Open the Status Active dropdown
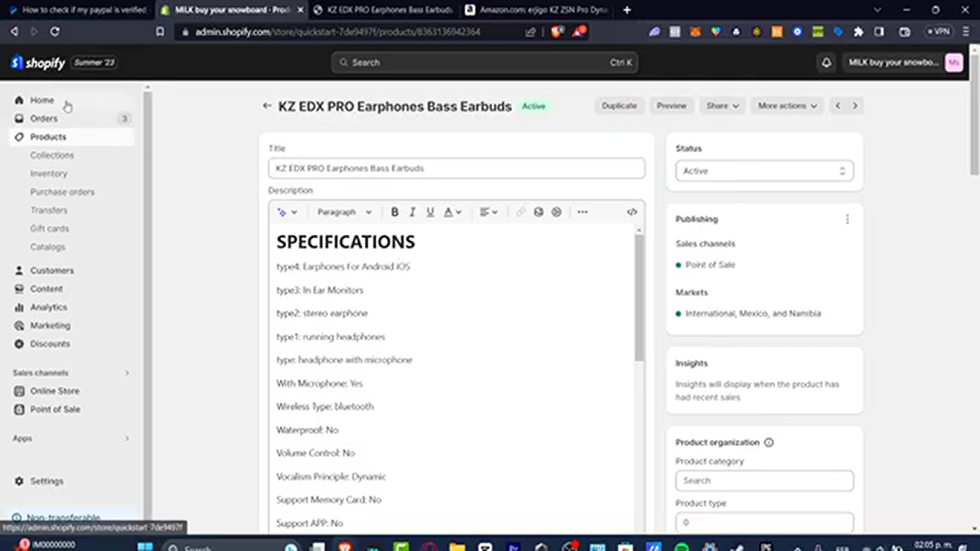This screenshot has width=980, height=551. point(764,171)
